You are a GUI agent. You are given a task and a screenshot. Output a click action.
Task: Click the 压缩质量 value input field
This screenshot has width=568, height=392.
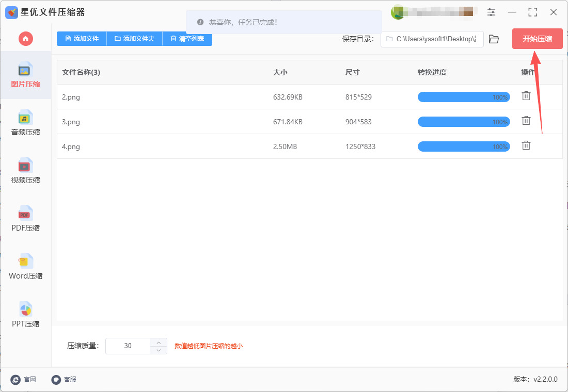[128, 346]
